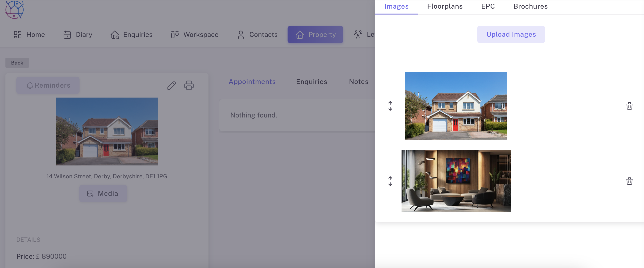The width and height of the screenshot is (644, 268).
Task: Delete the house exterior image
Action: coord(629,106)
